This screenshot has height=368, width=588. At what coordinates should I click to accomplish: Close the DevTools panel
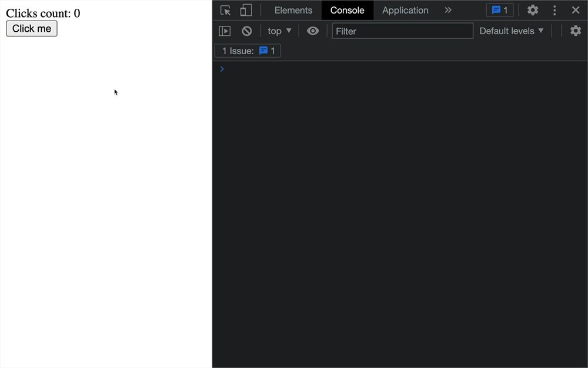(x=576, y=10)
